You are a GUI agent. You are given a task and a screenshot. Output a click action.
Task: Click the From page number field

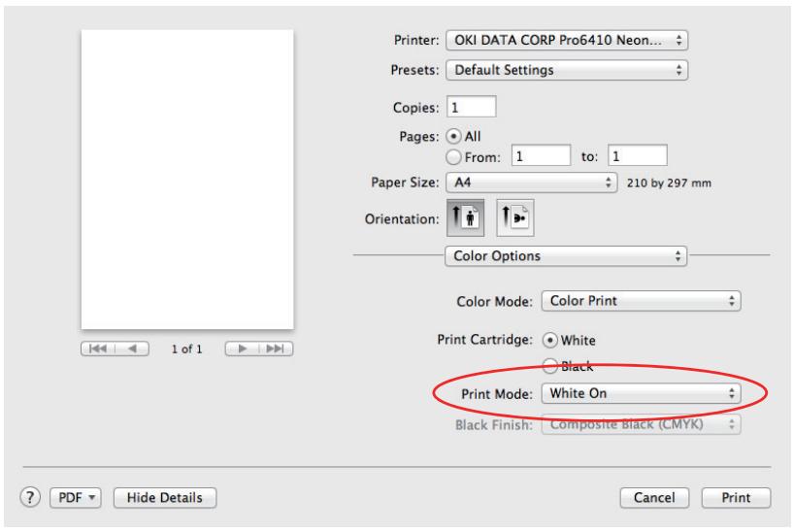click(x=541, y=155)
